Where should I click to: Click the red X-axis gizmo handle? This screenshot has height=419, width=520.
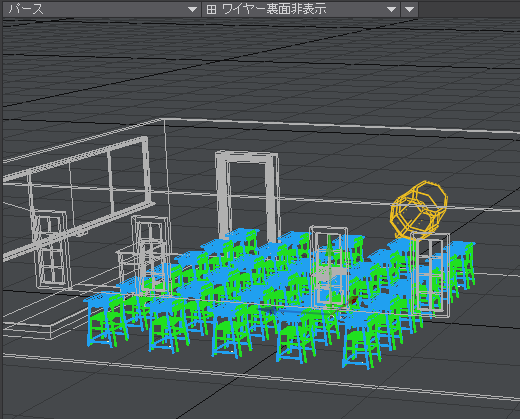click(353, 300)
